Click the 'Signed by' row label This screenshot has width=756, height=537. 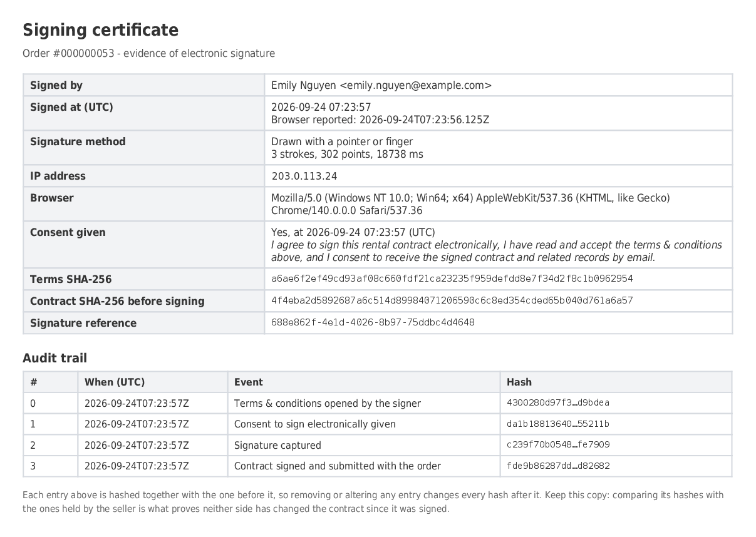pyautogui.click(x=56, y=85)
